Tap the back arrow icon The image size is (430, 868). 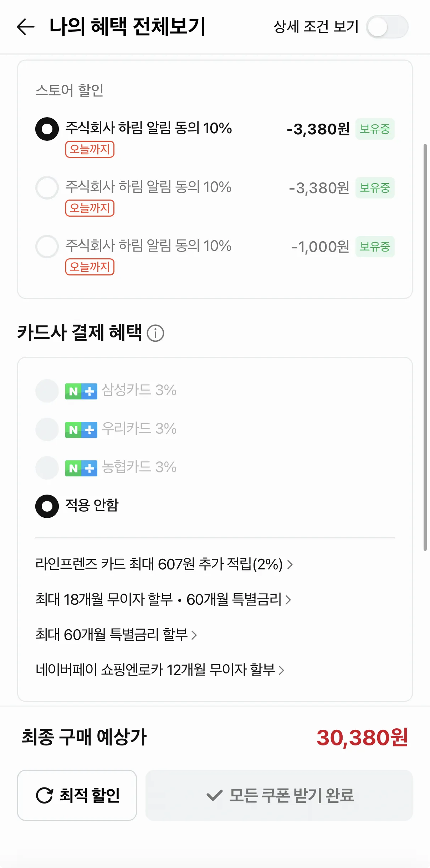26,27
